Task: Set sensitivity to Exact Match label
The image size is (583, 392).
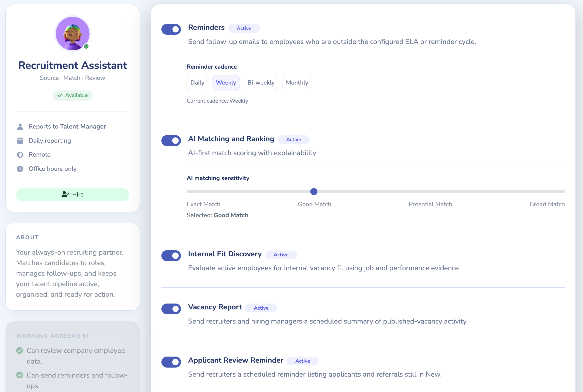Action: click(x=203, y=204)
